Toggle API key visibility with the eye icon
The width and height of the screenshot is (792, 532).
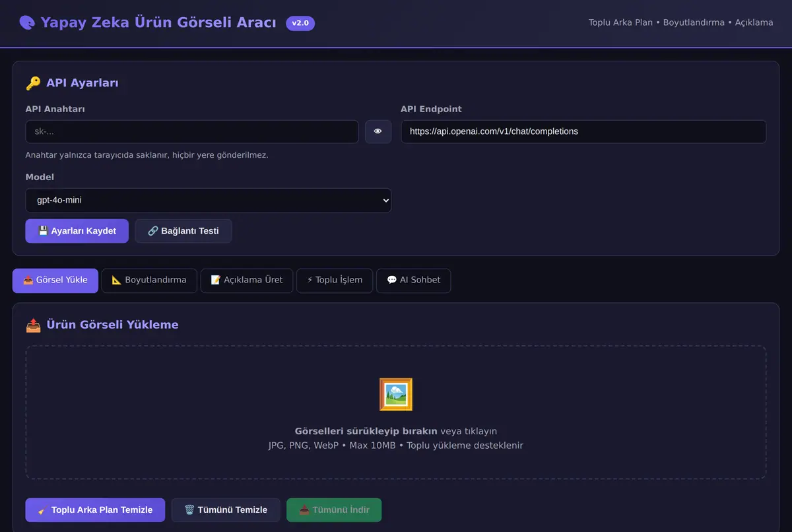click(378, 131)
